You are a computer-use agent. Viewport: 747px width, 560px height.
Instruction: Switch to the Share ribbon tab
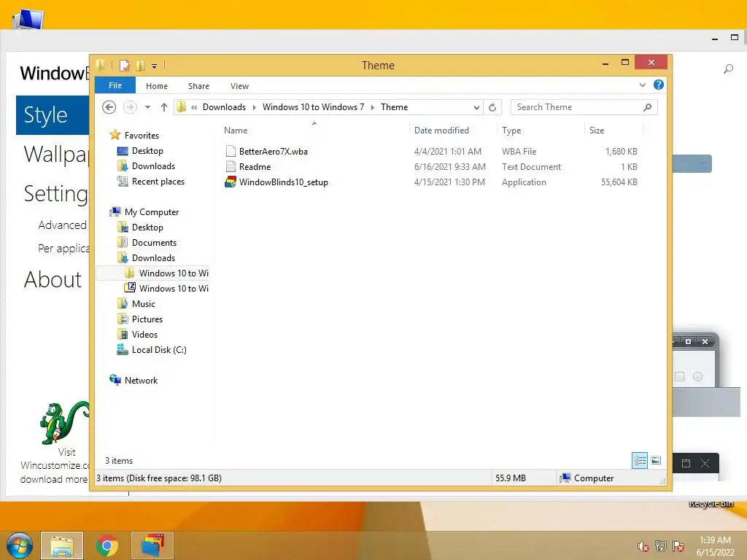pyautogui.click(x=198, y=86)
